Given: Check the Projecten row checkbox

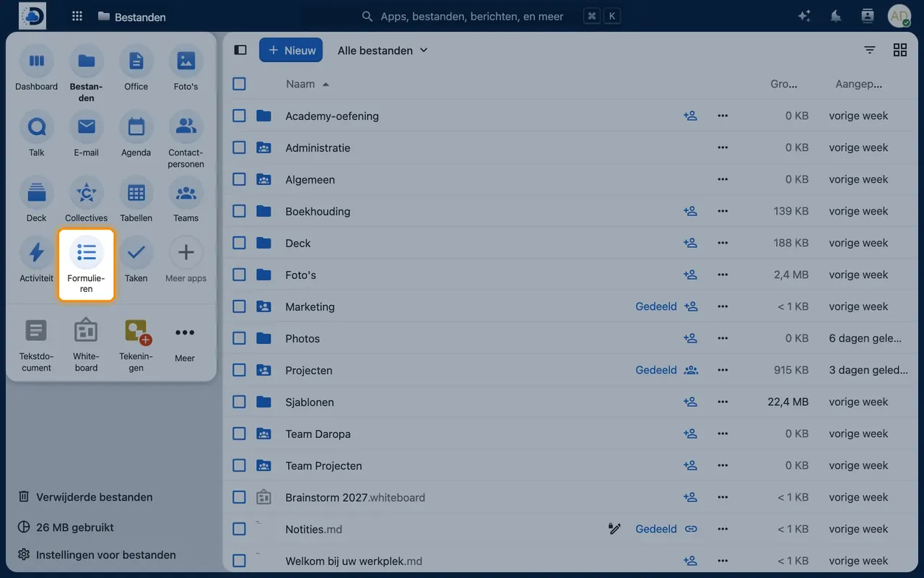Looking at the screenshot, I should tap(239, 370).
